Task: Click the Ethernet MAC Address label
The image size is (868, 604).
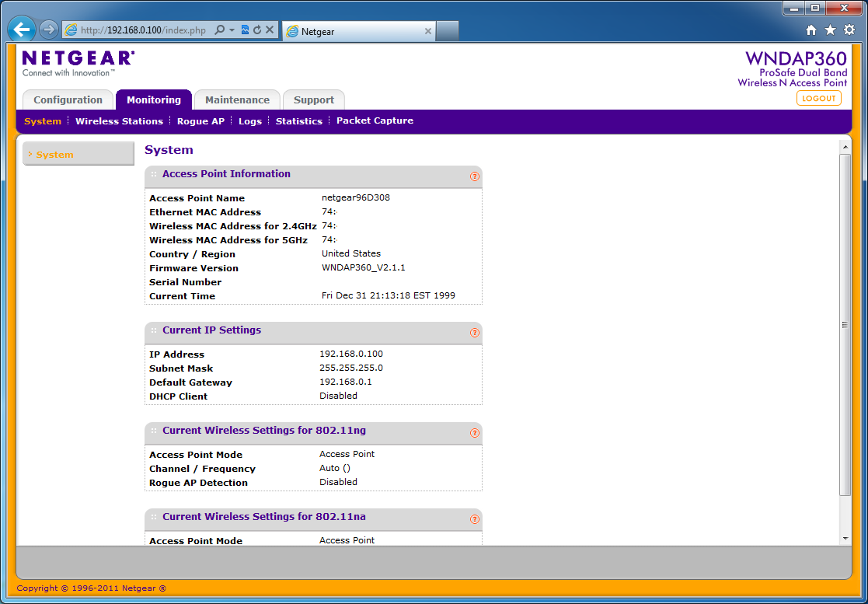Action: (x=205, y=212)
